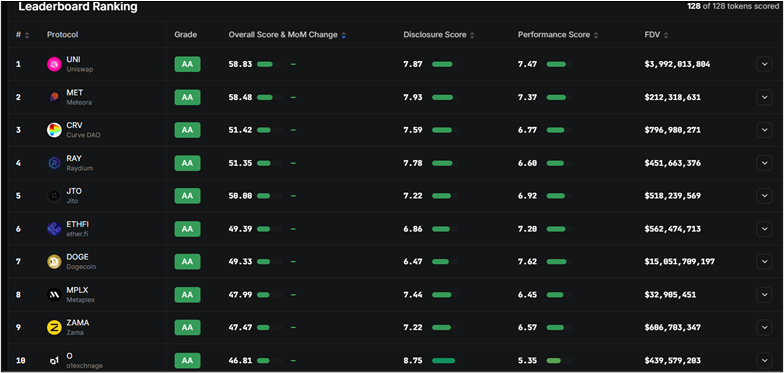Click DOGE performance score 7.62

point(528,262)
